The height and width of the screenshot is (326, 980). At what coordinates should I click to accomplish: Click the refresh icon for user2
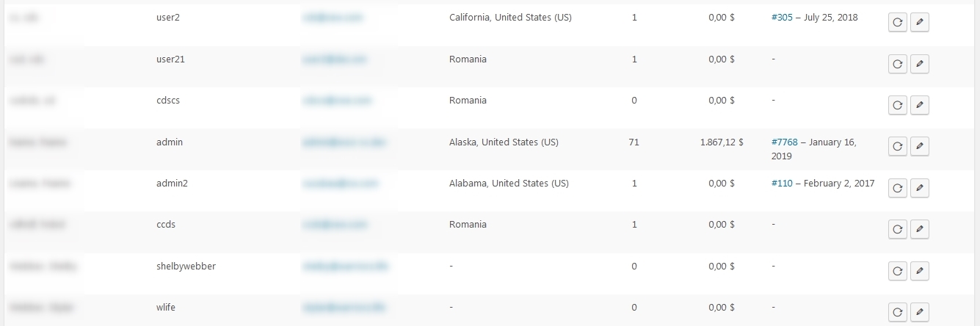tap(897, 23)
